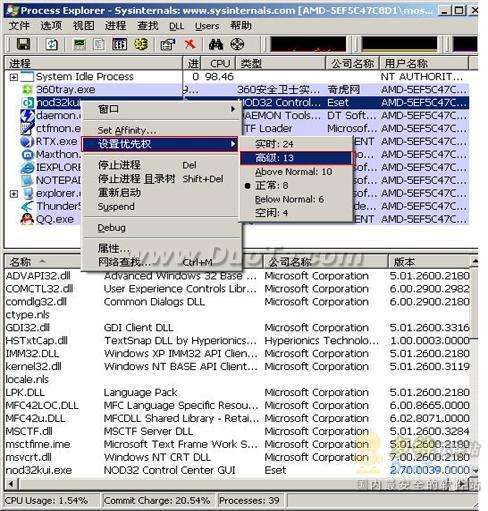Select the MFC42LOC.DLL row
This screenshot has height=511, width=488.
(238, 406)
